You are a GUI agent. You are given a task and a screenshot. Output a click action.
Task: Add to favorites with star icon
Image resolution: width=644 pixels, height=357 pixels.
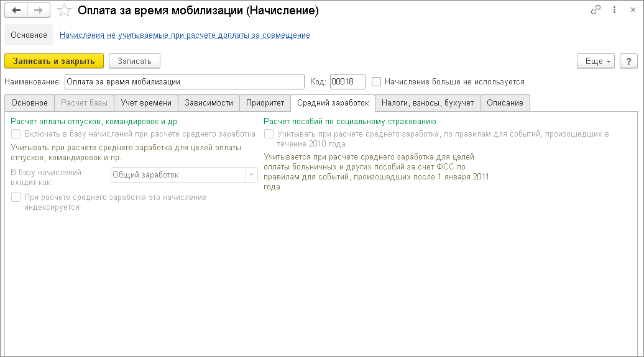[x=64, y=11]
